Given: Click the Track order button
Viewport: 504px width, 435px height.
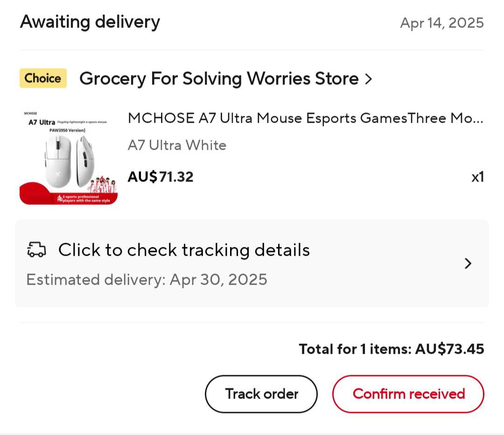Looking at the screenshot, I should click(261, 394).
